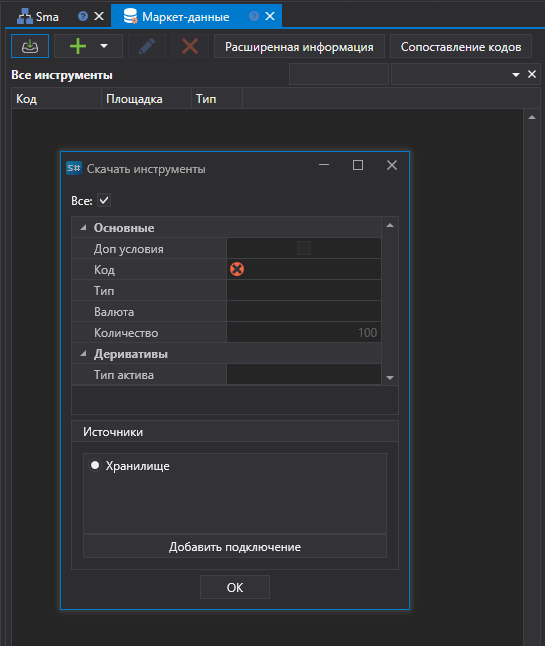Image resolution: width=545 pixels, height=646 pixels.
Task: Click the Sma tab diagram icon
Action: [x=25, y=16]
